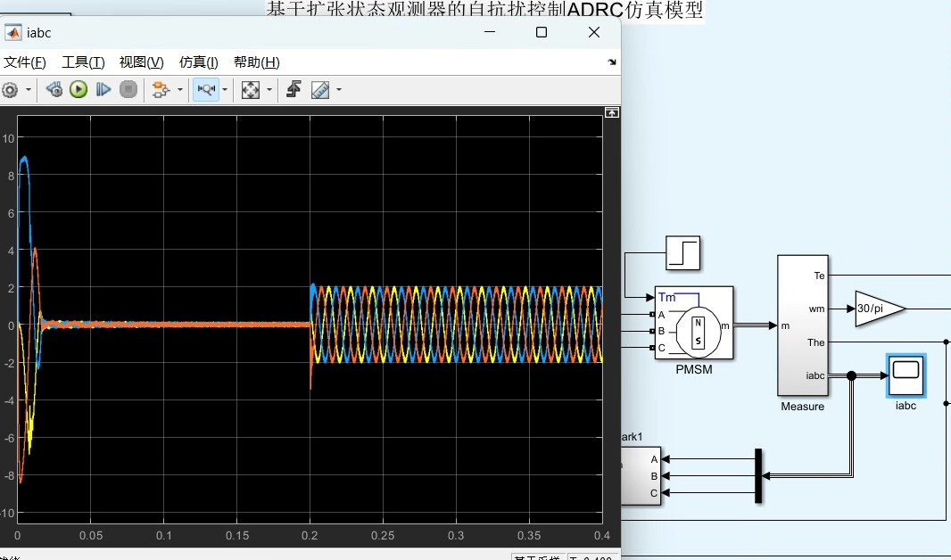951x560 pixels.
Task: Click the PMSM block label text
Action: (x=694, y=369)
